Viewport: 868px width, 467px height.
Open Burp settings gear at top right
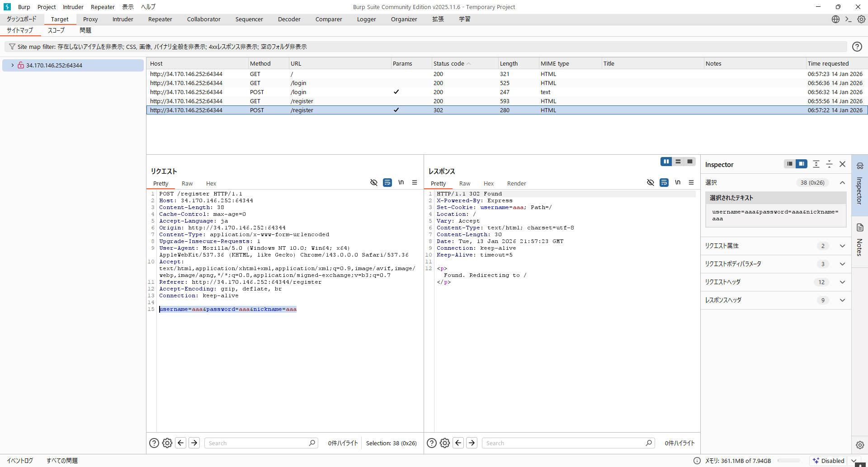coord(861,19)
